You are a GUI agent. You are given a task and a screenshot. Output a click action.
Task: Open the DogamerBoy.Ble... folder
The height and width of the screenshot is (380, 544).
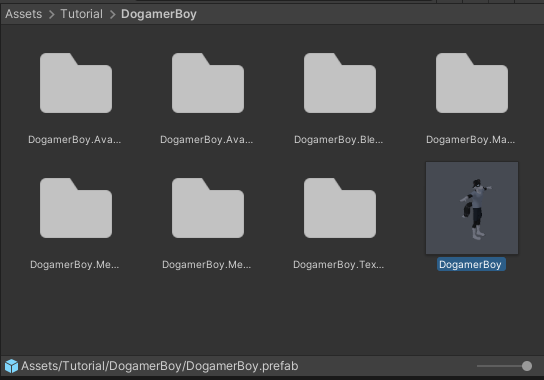point(340,83)
